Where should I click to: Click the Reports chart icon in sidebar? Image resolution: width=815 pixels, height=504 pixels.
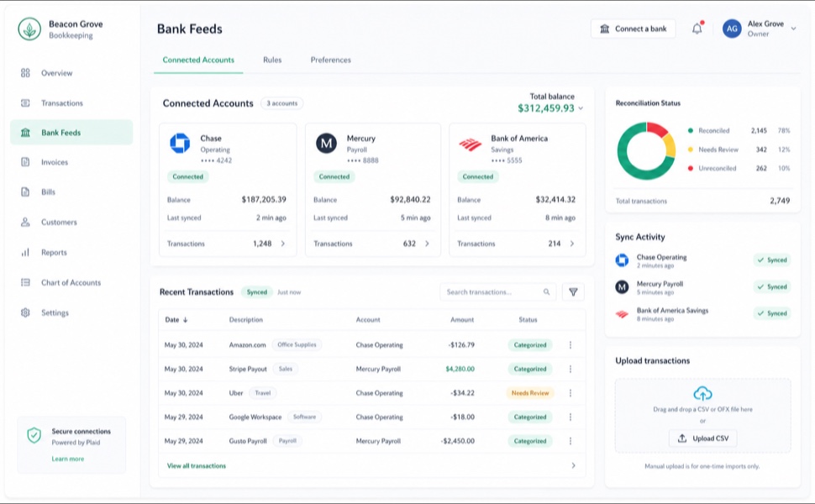25,253
